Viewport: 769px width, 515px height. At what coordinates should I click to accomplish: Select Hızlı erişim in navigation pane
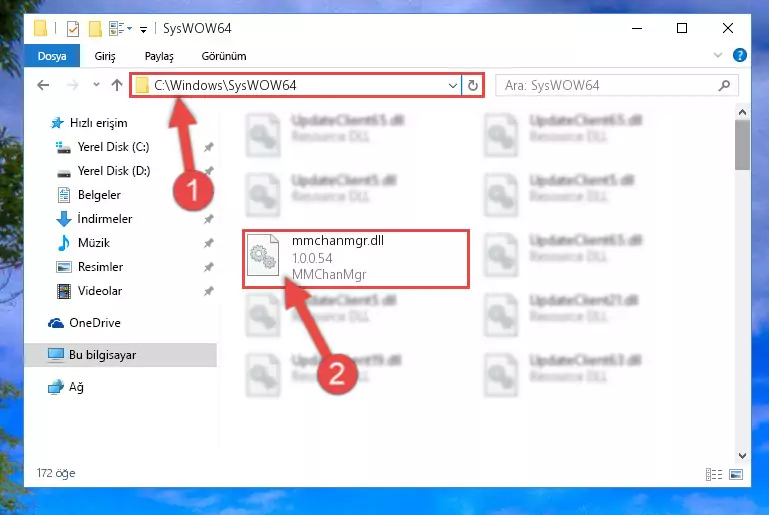click(89, 123)
